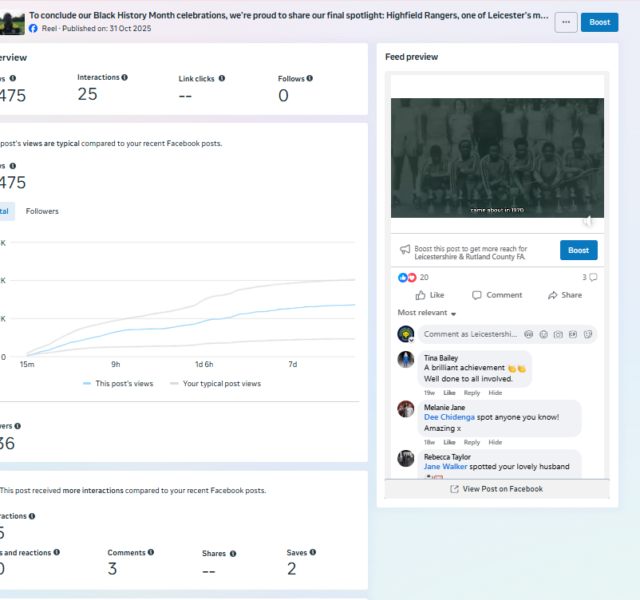The image size is (640, 600).
Task: Click the Link clicks info icon
Action: (x=222, y=78)
